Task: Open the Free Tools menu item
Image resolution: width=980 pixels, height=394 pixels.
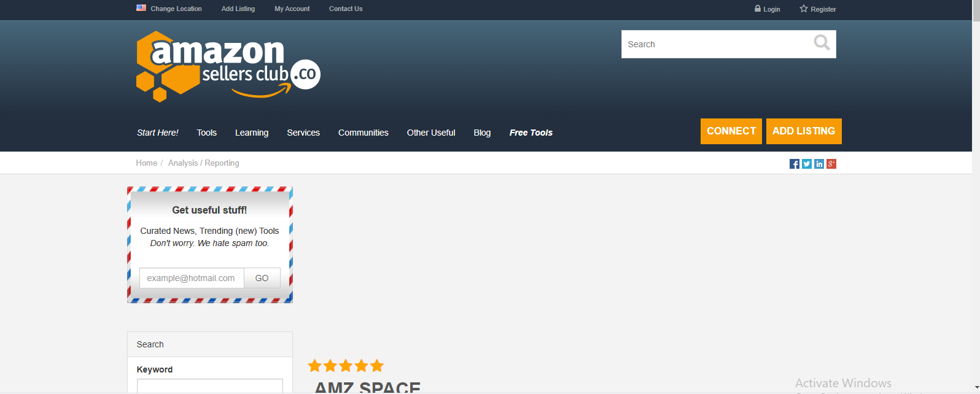Action: pyautogui.click(x=531, y=133)
